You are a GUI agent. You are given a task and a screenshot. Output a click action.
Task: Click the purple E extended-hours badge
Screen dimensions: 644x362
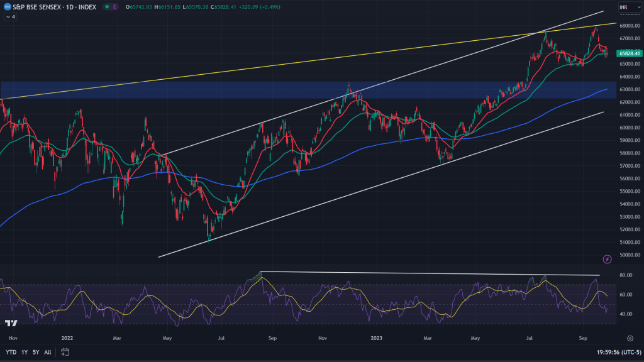click(x=114, y=7)
